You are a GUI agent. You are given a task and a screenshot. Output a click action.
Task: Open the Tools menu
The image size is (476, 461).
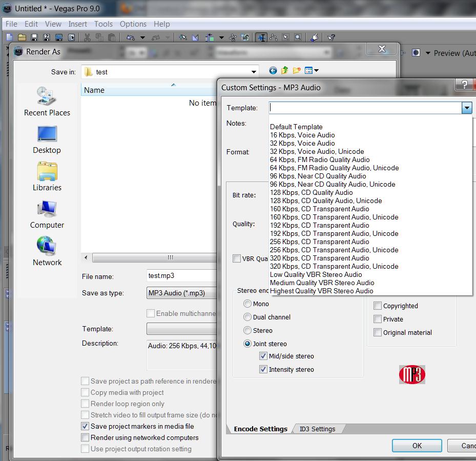click(x=103, y=24)
